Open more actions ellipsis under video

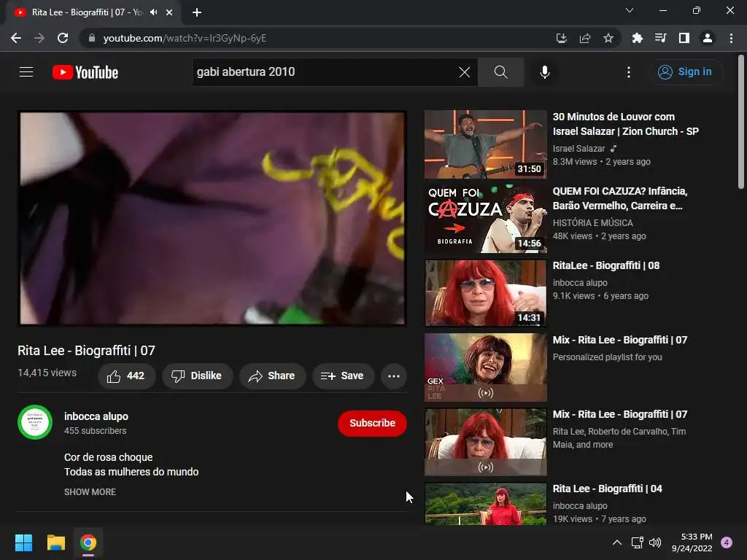click(x=393, y=376)
